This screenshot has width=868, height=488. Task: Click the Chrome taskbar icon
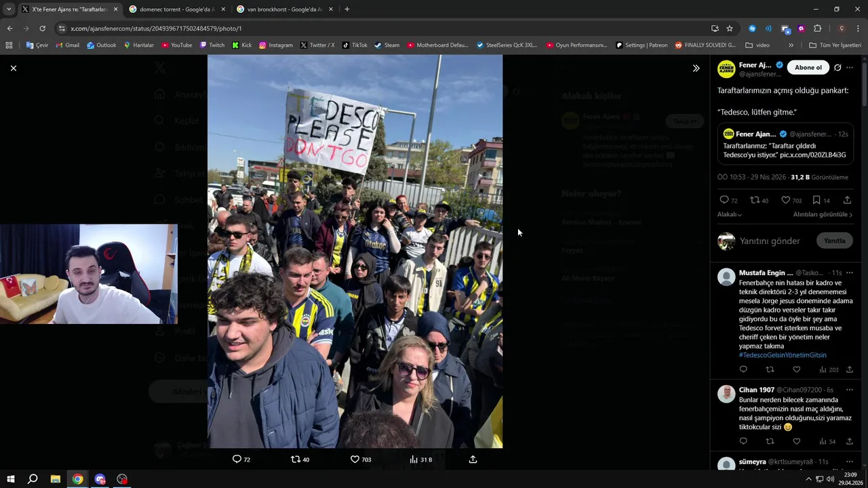(x=78, y=479)
